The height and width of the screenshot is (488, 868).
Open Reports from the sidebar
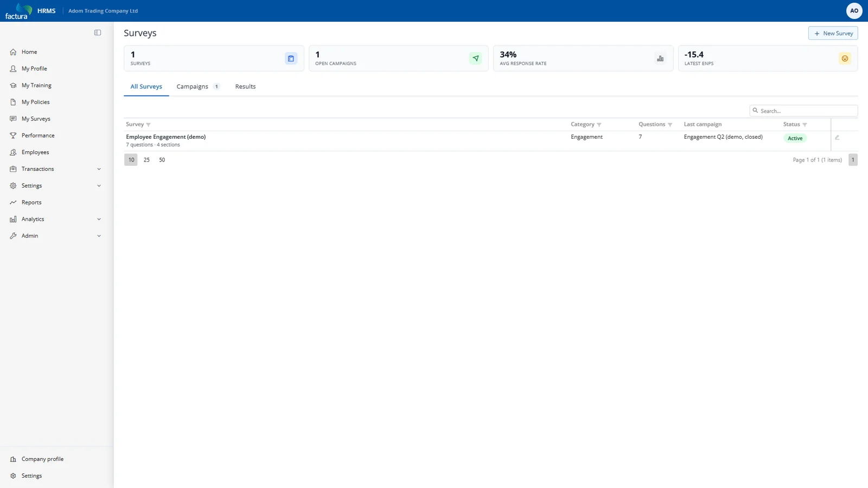pyautogui.click(x=56, y=203)
